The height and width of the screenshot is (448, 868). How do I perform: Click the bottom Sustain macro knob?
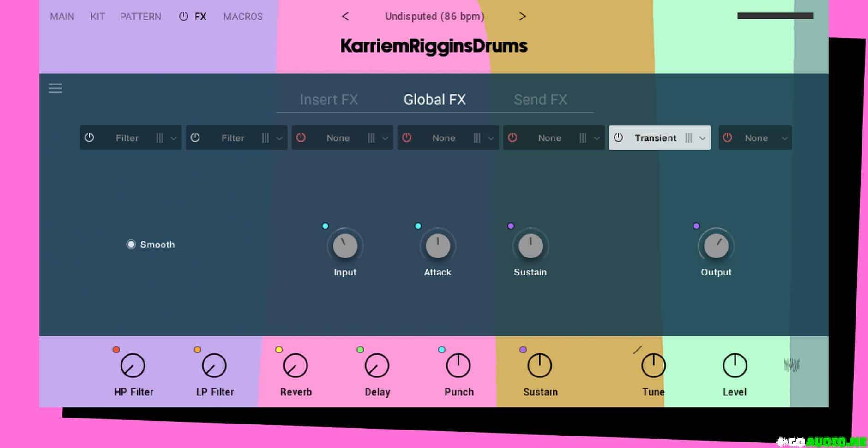tap(540, 365)
